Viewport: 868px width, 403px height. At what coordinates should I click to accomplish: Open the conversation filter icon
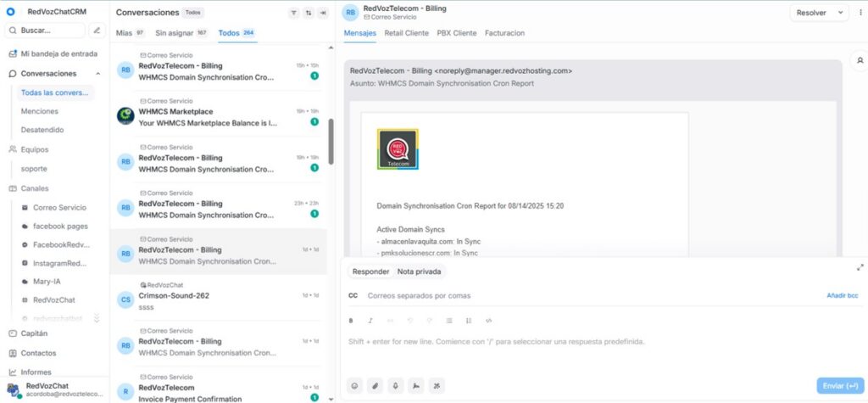click(x=293, y=13)
